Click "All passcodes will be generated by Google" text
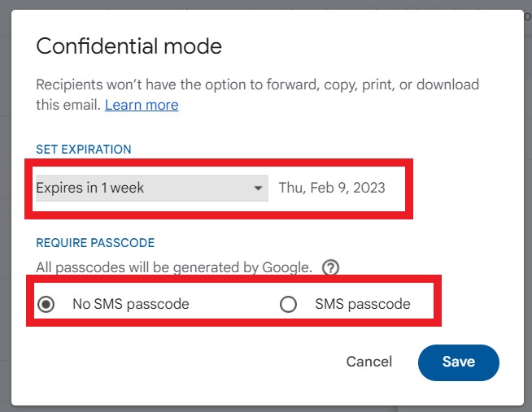532x412 pixels. (174, 267)
